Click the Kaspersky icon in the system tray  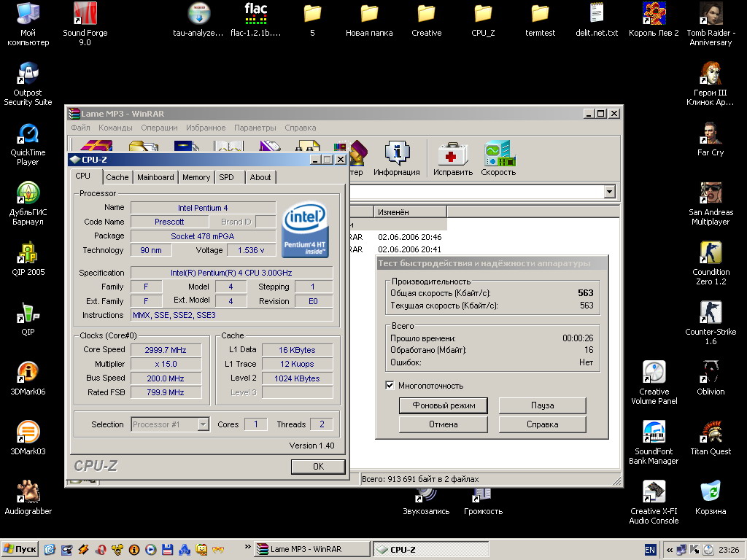coord(694,550)
